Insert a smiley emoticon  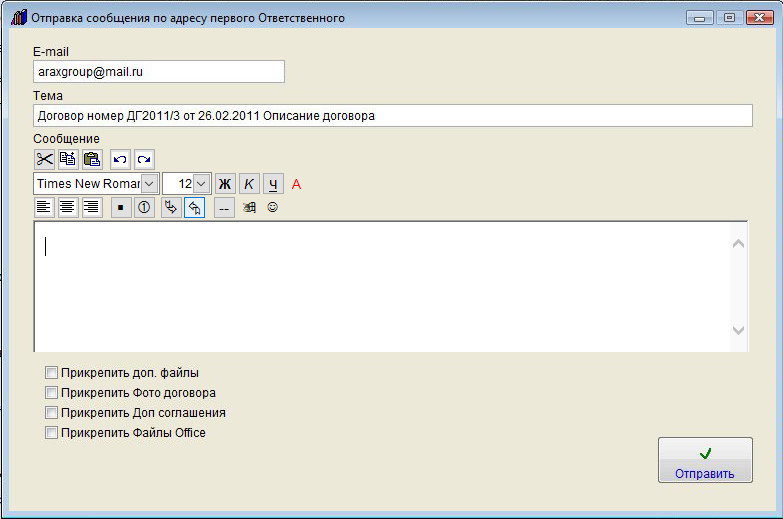coord(273,207)
